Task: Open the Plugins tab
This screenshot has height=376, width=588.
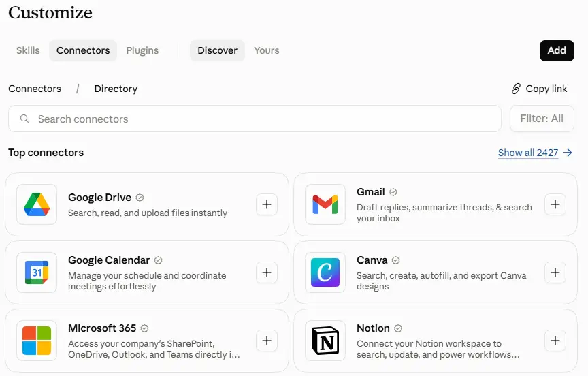Action: point(142,50)
